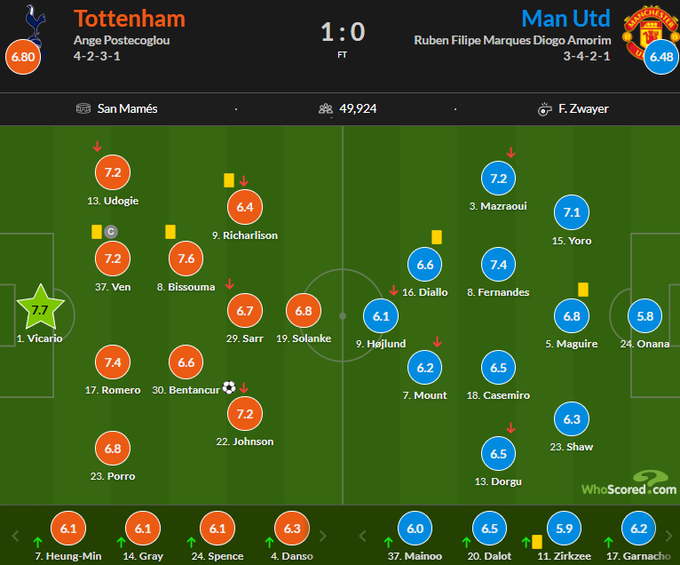Image resolution: width=680 pixels, height=565 pixels.
Task: Click the Tottenham club crest
Action: (x=37, y=20)
